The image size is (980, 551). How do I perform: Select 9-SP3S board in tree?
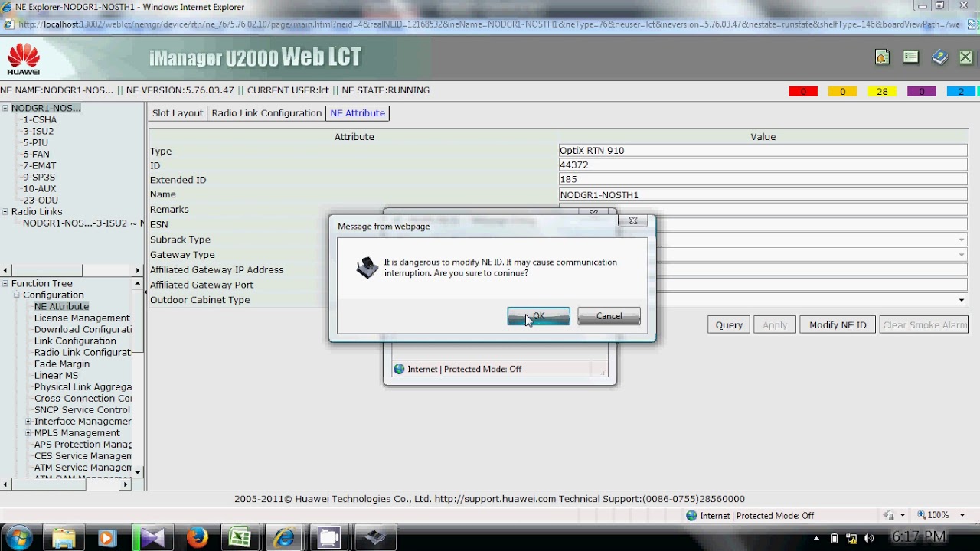39,177
